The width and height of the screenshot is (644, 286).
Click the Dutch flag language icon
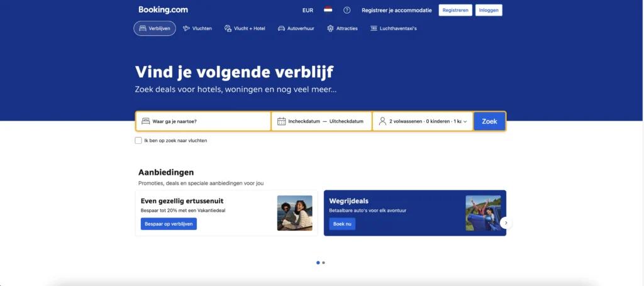tap(328, 10)
